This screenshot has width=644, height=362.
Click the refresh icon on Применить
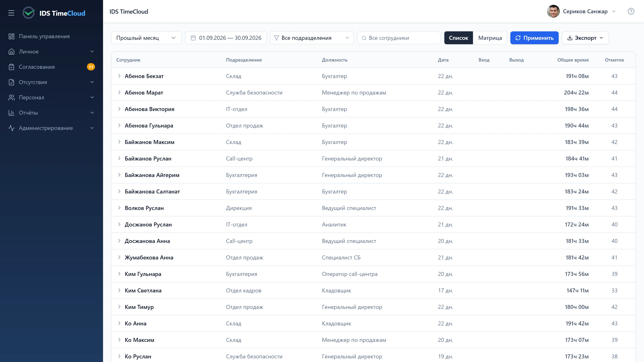[x=518, y=38]
